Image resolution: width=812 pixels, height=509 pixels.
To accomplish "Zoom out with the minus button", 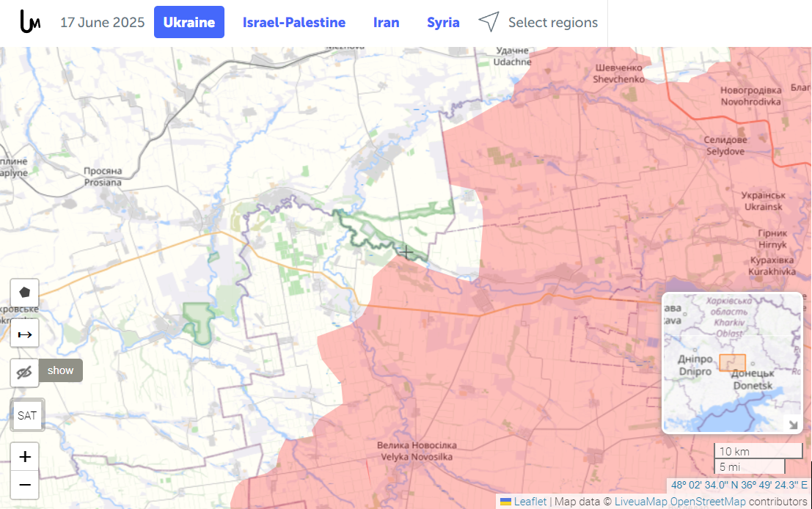I will point(25,486).
